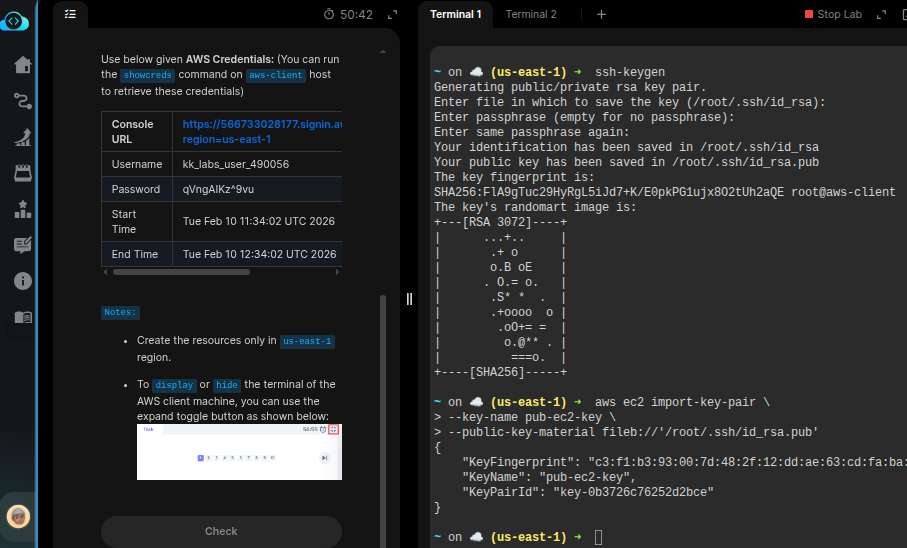
Task: Click the KodeKloud logo icon
Action: click(15, 21)
